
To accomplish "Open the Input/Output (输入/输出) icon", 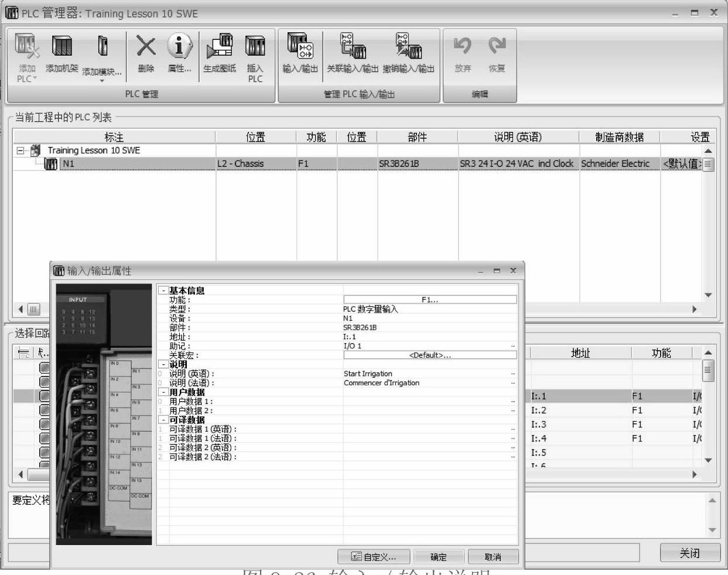I will 300,46.
